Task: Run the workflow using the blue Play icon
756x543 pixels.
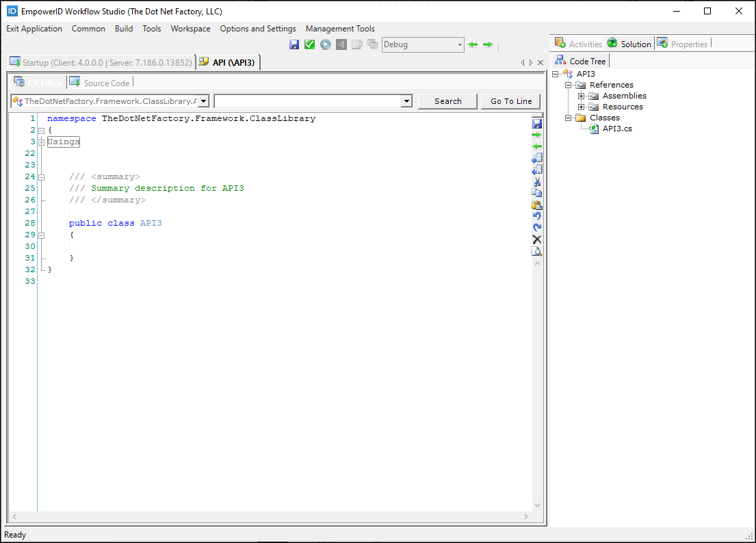Action: coord(325,44)
